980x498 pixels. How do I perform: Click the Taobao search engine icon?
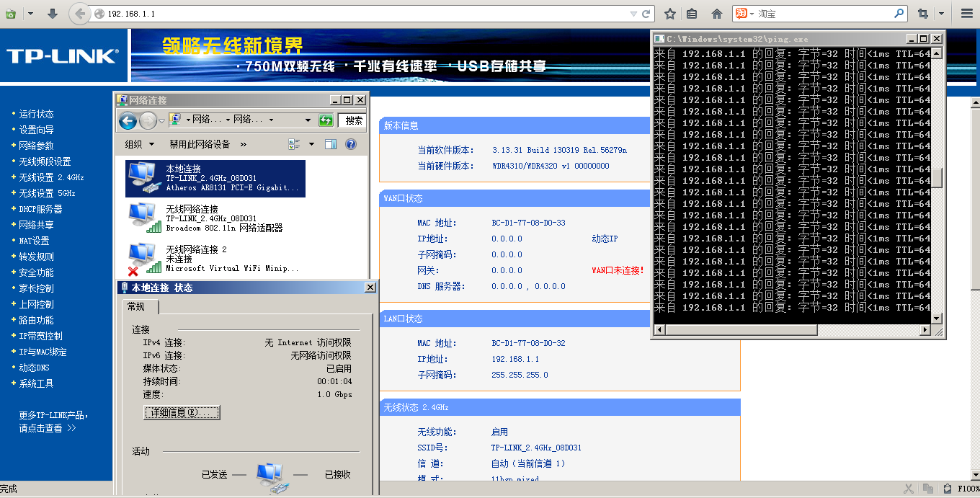tap(741, 14)
